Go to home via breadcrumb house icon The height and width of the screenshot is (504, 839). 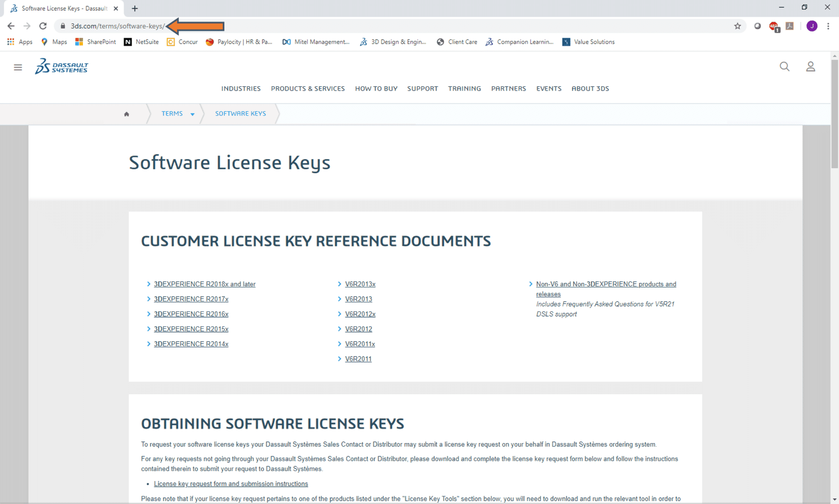point(127,114)
